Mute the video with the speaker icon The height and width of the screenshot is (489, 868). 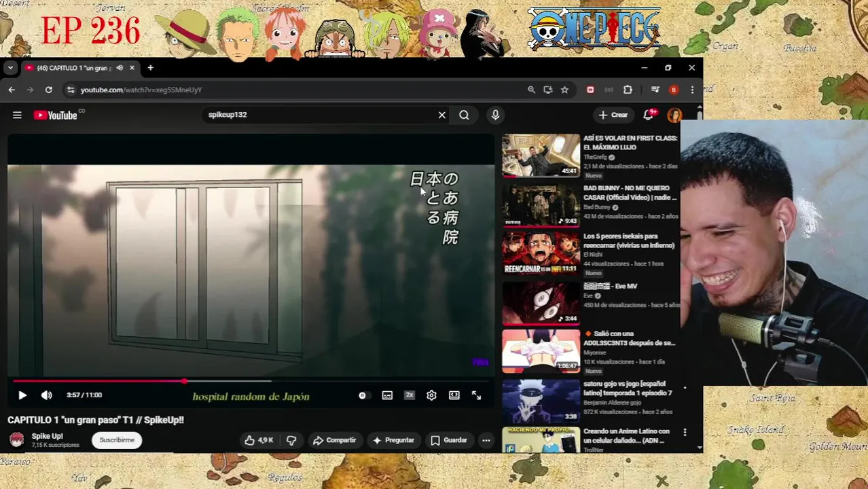(46, 395)
